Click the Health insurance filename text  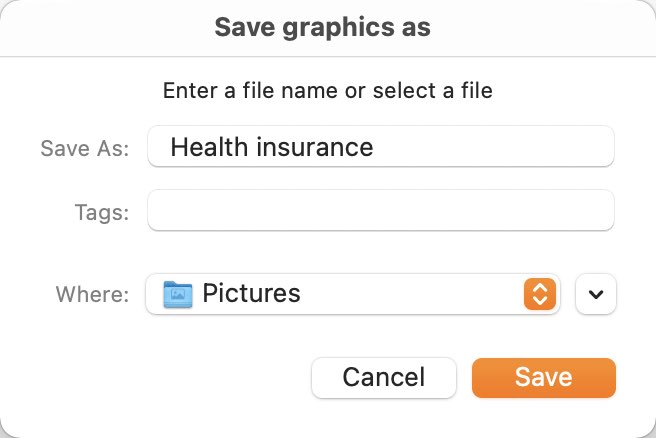point(272,147)
